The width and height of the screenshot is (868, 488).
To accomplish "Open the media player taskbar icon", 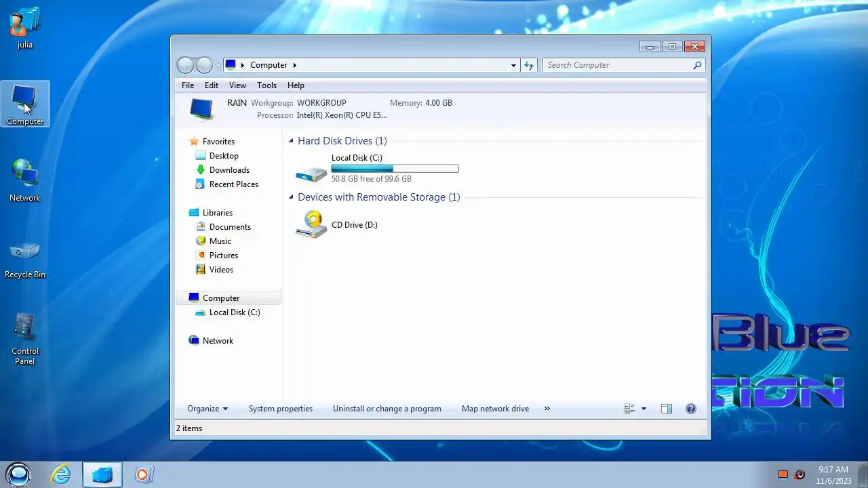I will click(144, 474).
